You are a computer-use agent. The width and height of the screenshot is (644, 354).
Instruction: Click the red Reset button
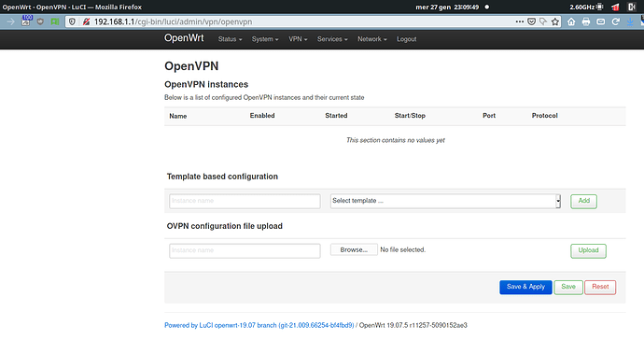coord(600,287)
